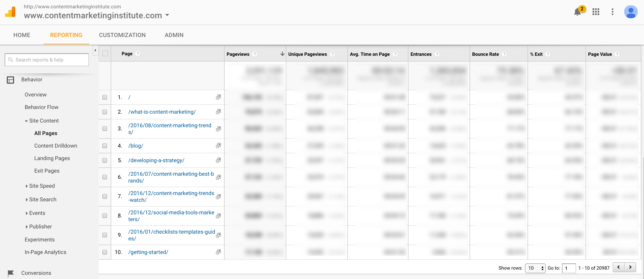Image resolution: width=644 pixels, height=279 pixels.
Task: Open the Show rows dropdown
Action: pyautogui.click(x=535, y=268)
